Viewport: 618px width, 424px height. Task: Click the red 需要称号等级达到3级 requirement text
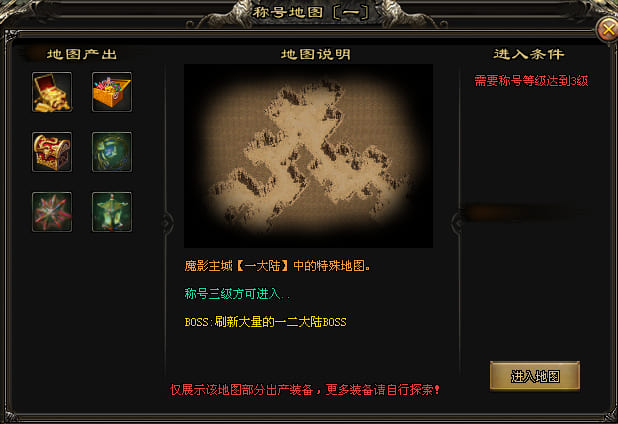click(x=531, y=81)
